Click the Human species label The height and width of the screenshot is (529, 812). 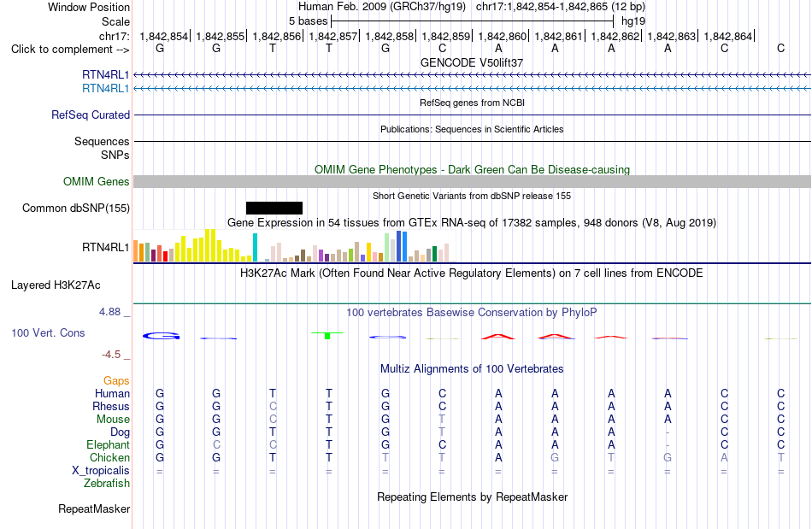point(112,393)
